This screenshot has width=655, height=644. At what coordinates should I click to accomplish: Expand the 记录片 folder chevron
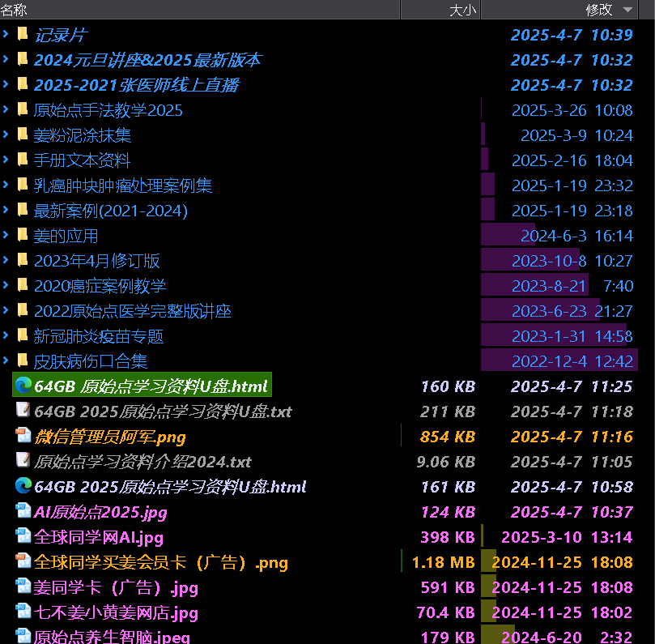click(6, 34)
